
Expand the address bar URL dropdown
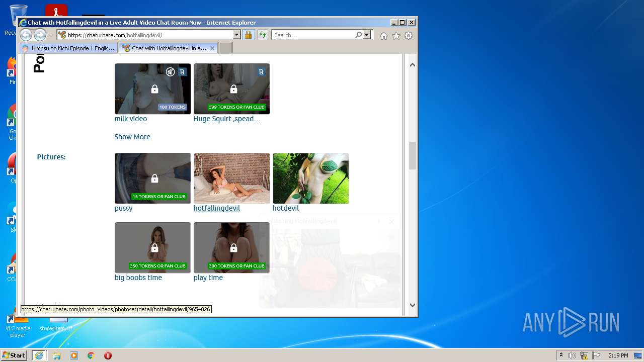pyautogui.click(x=237, y=35)
